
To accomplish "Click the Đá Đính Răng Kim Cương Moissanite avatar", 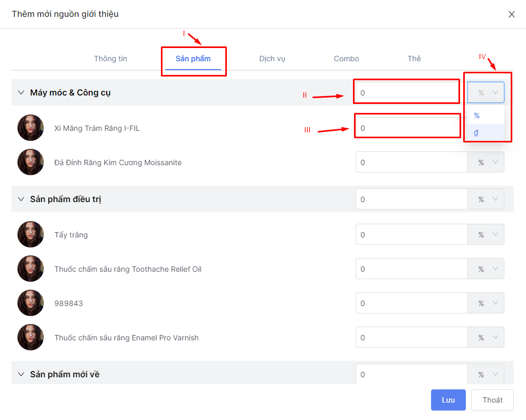I will click(x=31, y=162).
